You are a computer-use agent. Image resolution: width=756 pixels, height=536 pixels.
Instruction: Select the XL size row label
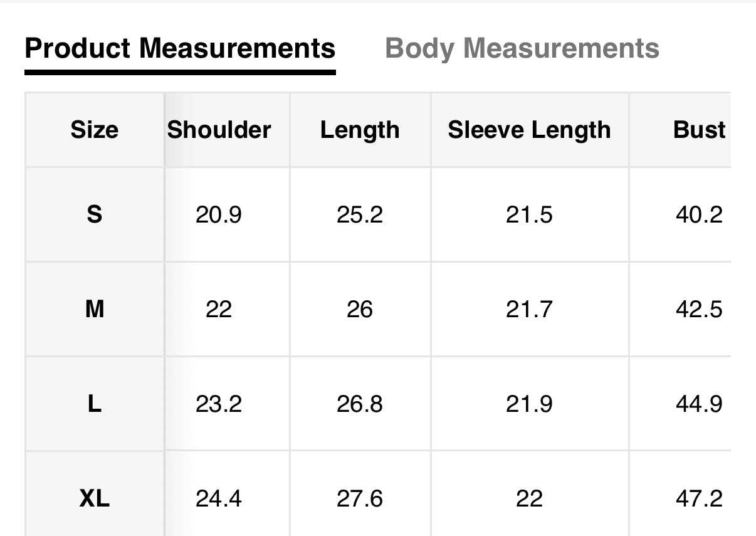[x=94, y=498]
